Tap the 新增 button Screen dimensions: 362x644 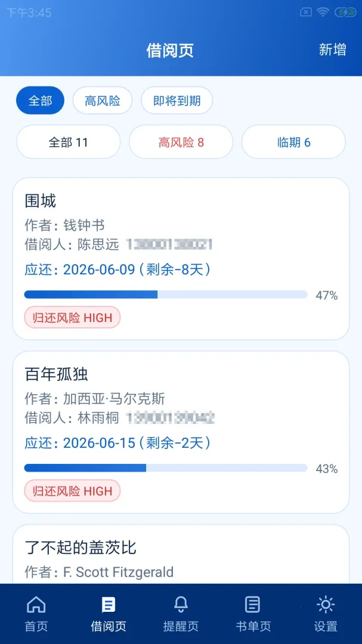(332, 49)
